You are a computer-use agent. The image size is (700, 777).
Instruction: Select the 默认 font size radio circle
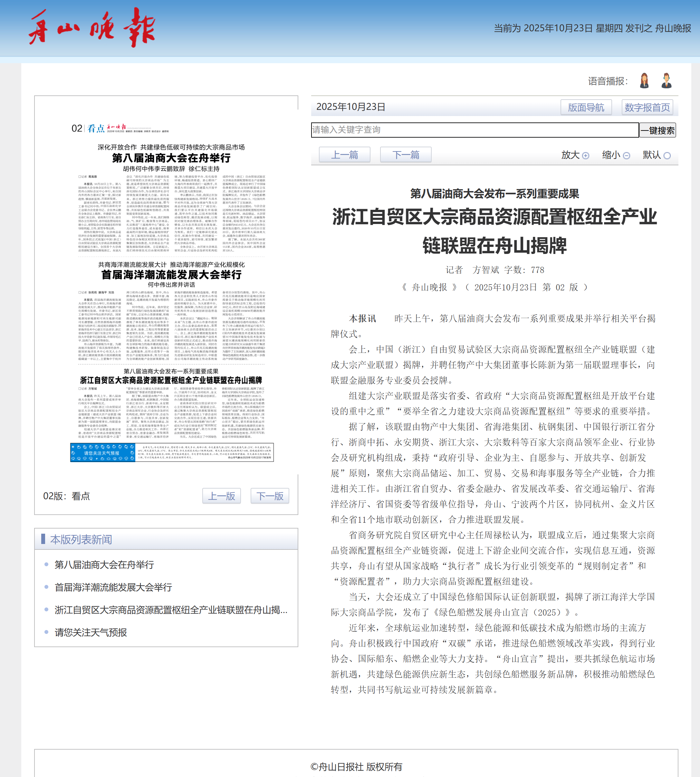(667, 155)
